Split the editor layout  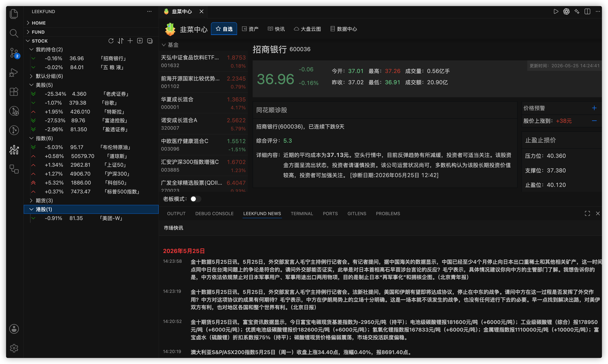(x=587, y=12)
